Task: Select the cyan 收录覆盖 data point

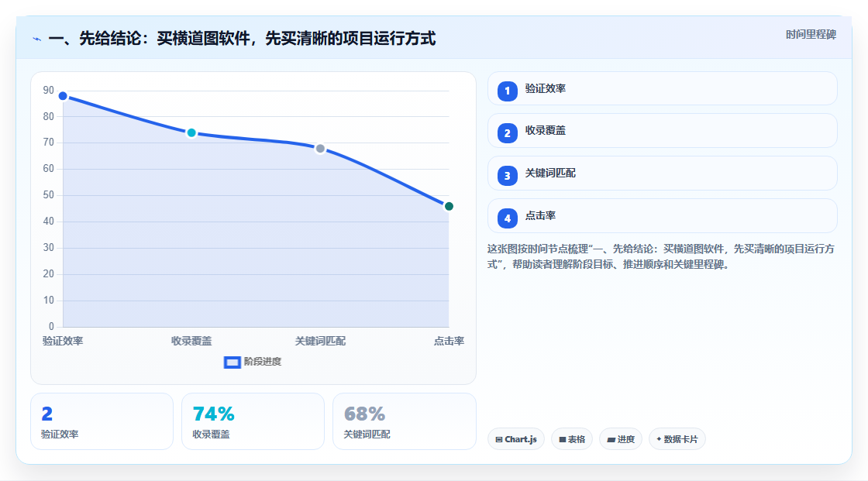Action: coord(191,133)
